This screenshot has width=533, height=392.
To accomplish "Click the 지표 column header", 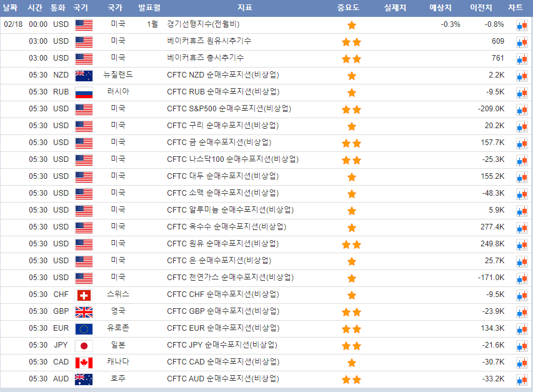I will [x=245, y=8].
